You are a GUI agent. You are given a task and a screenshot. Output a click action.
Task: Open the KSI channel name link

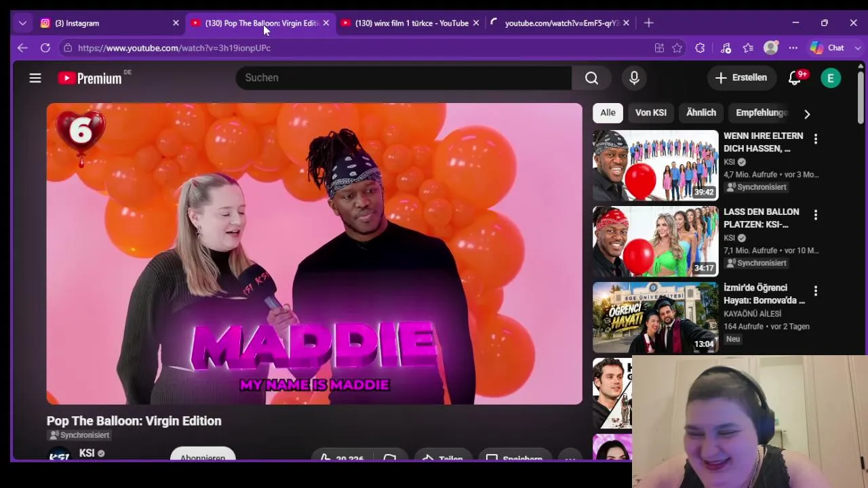[87, 453]
